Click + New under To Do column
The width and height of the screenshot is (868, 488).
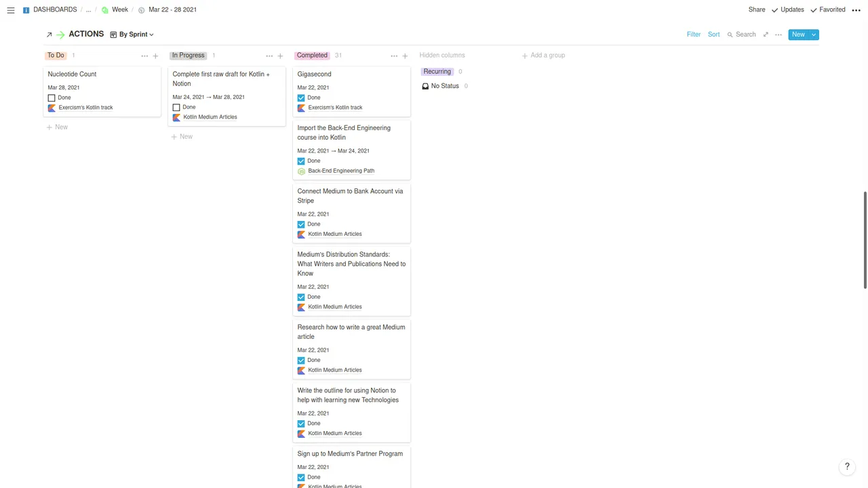pyautogui.click(x=57, y=127)
